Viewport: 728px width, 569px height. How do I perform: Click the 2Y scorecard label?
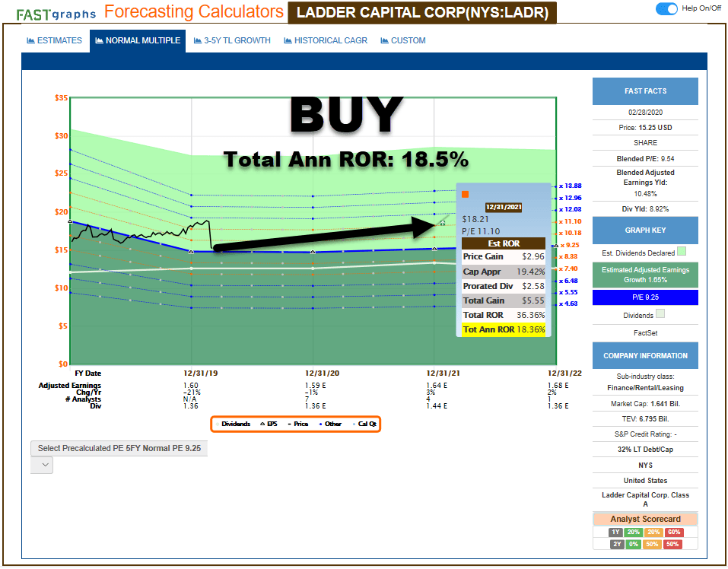(617, 545)
